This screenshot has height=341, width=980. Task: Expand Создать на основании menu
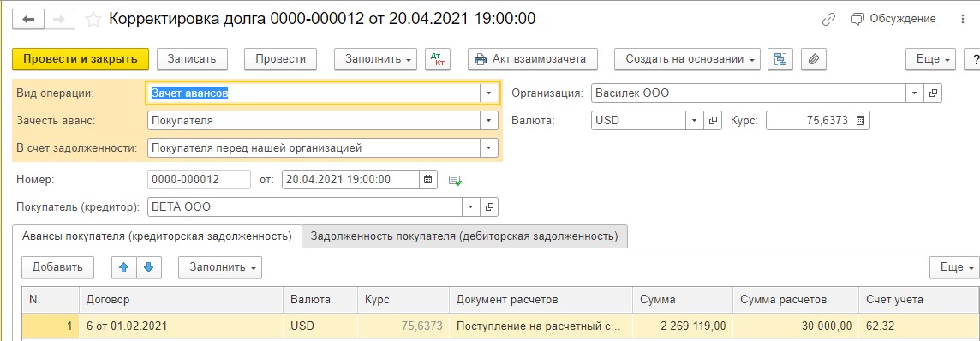coord(688,59)
